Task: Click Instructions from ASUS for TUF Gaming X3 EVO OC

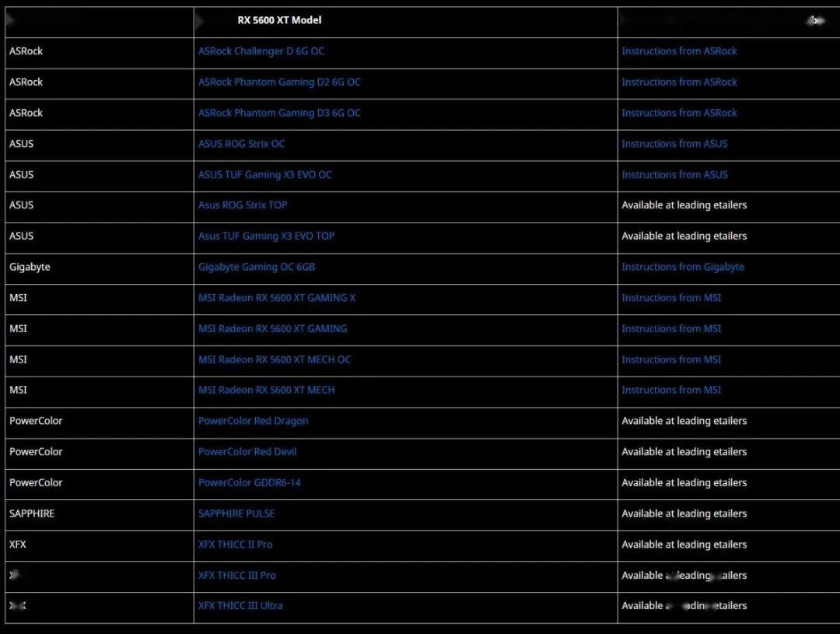Action: pos(674,175)
